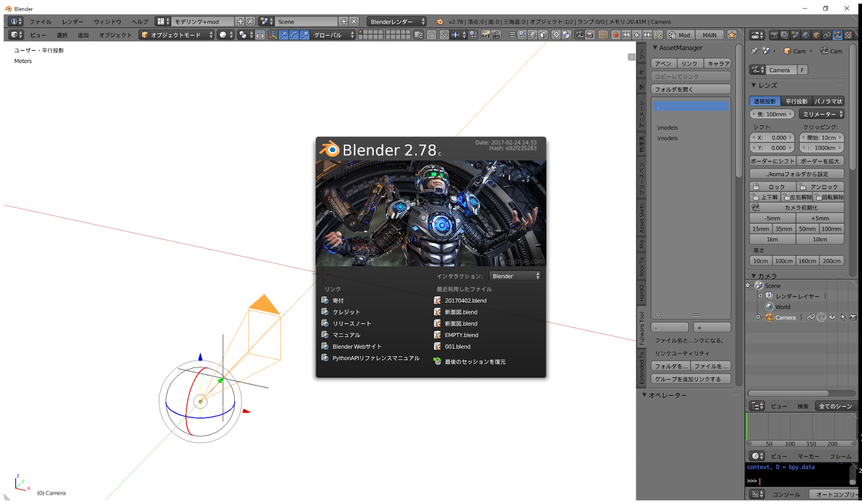Select the 平行投影 lens type

(796, 101)
